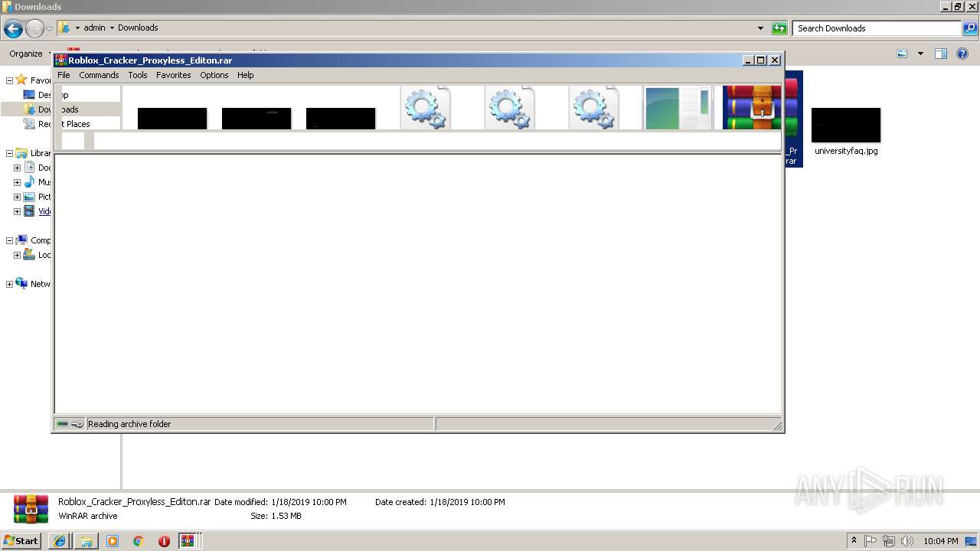Open the Start menu

[21, 540]
